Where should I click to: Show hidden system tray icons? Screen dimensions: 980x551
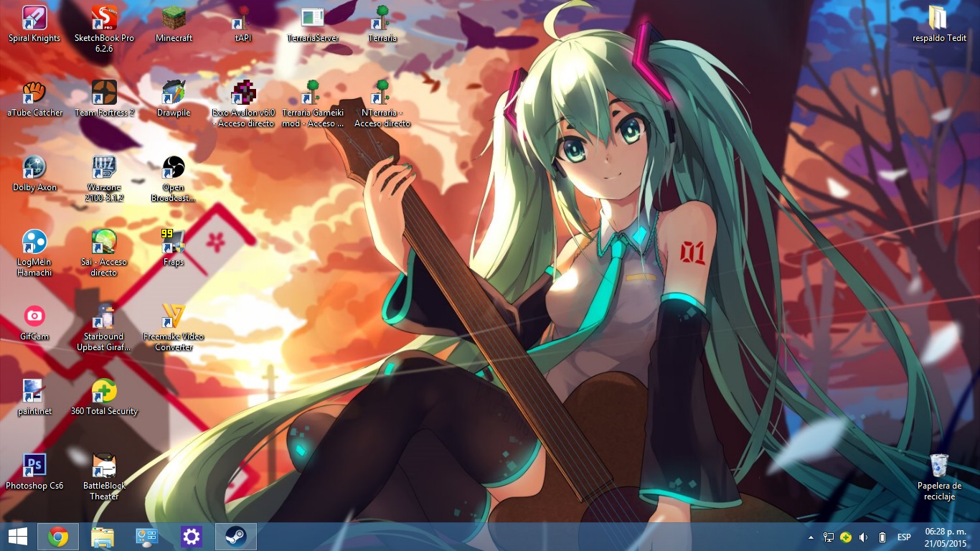(811, 537)
